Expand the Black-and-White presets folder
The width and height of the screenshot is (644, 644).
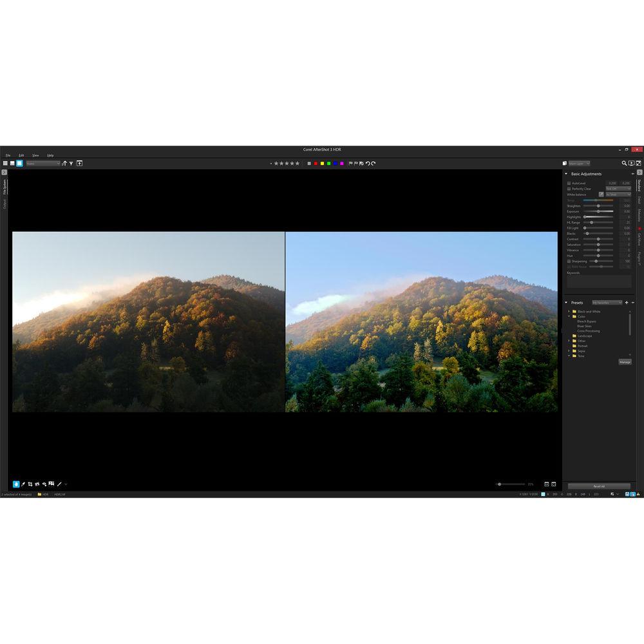coord(569,312)
